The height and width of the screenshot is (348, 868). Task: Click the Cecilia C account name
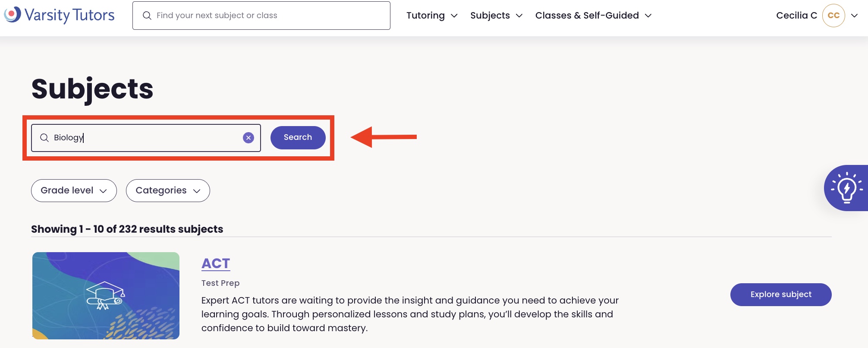click(x=796, y=16)
